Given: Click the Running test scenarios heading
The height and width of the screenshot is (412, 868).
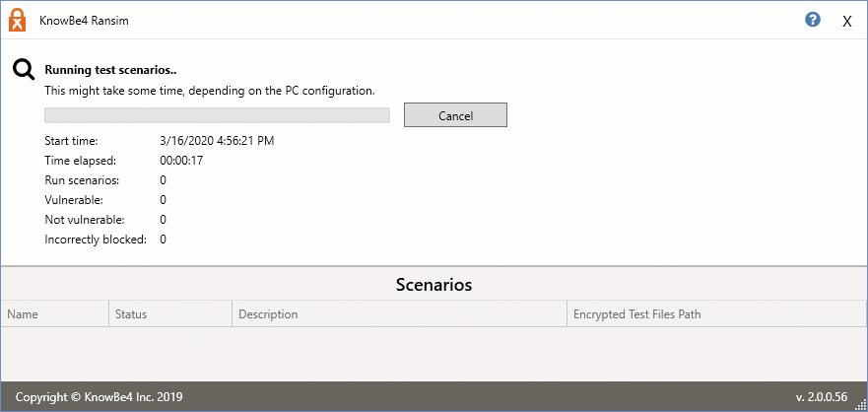Looking at the screenshot, I should (x=110, y=70).
